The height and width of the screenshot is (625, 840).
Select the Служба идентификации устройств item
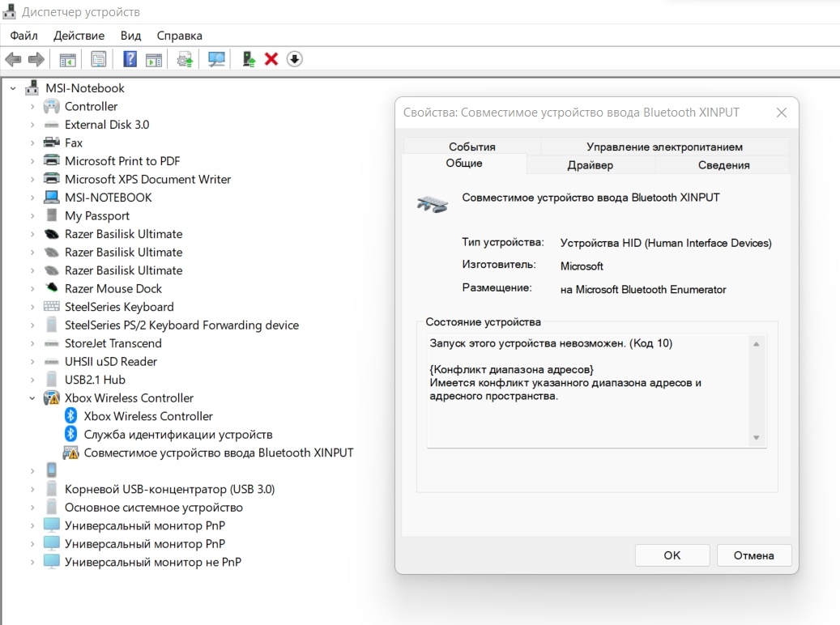tap(178, 434)
